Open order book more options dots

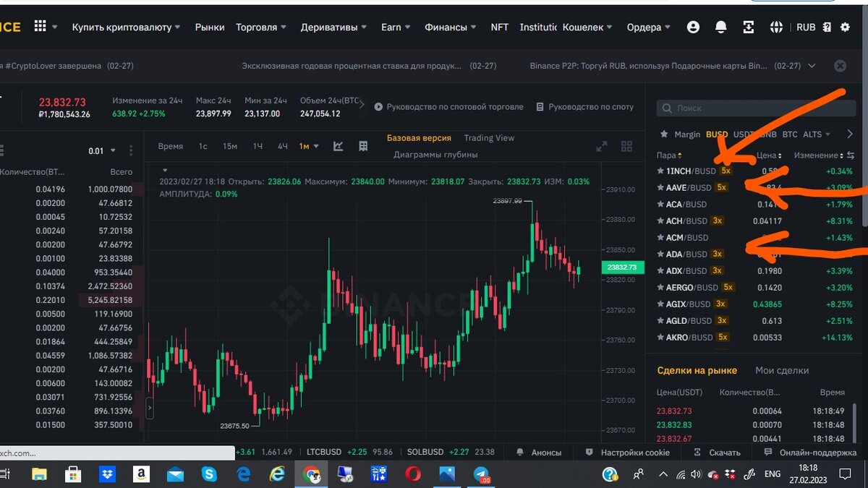(x=131, y=151)
